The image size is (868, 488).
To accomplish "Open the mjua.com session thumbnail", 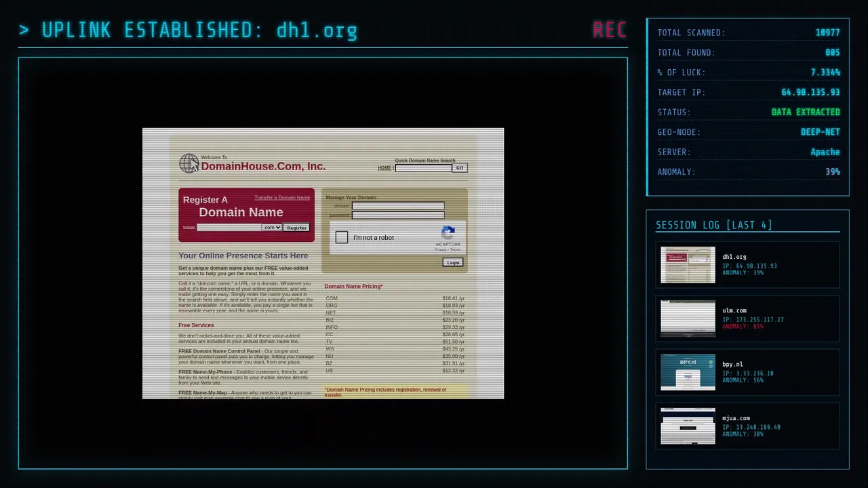I will (x=688, y=426).
